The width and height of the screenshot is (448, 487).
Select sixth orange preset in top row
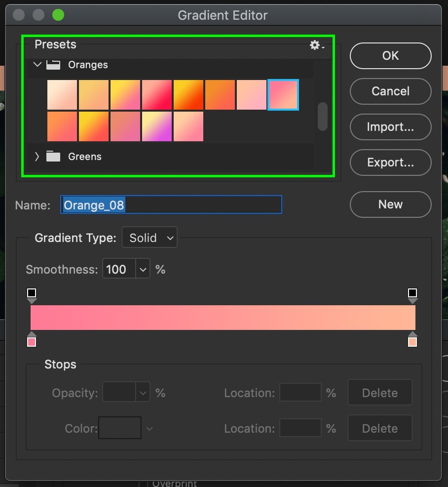[220, 95]
